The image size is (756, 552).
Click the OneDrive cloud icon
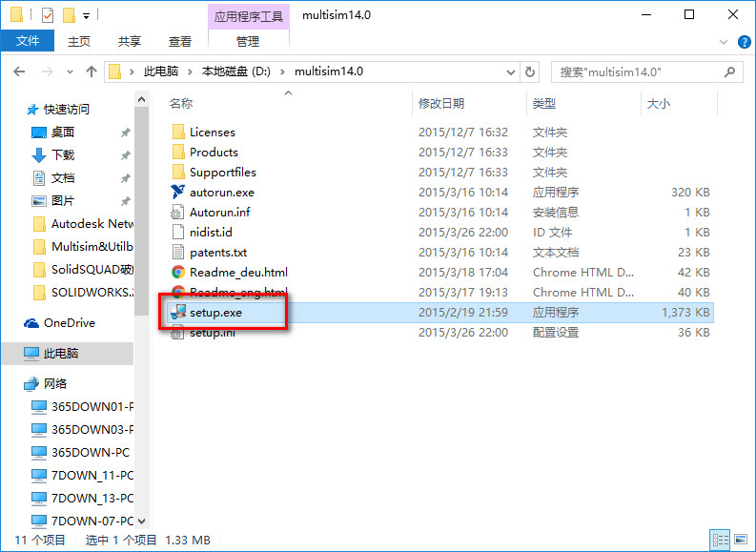click(31, 323)
